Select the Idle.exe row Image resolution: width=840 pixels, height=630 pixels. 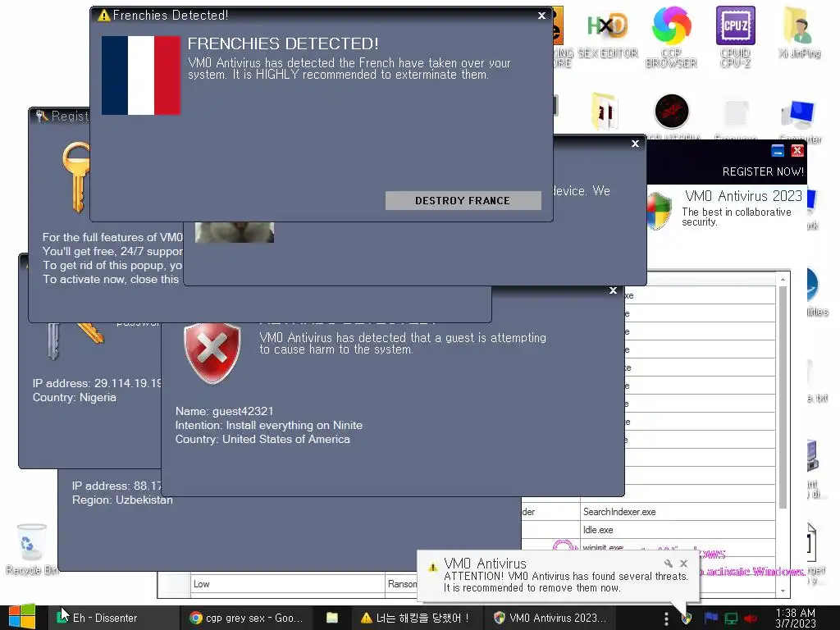[x=648, y=530]
